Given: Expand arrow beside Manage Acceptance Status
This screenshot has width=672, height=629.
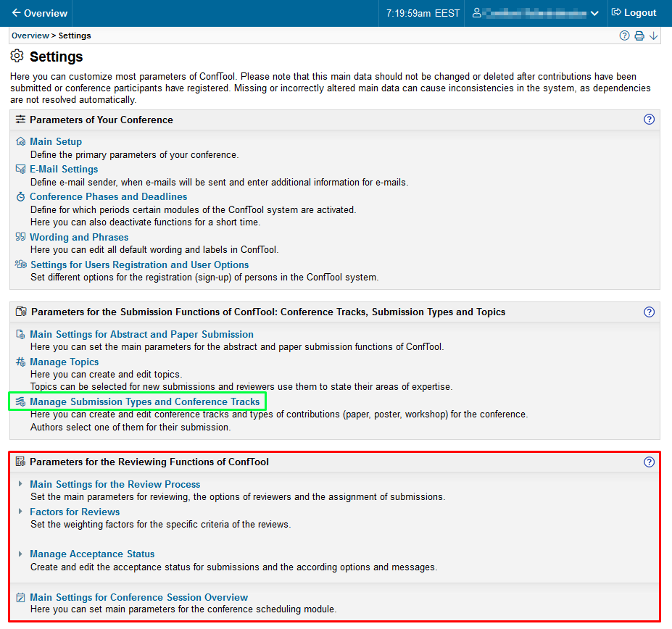Looking at the screenshot, I should pyautogui.click(x=20, y=554).
